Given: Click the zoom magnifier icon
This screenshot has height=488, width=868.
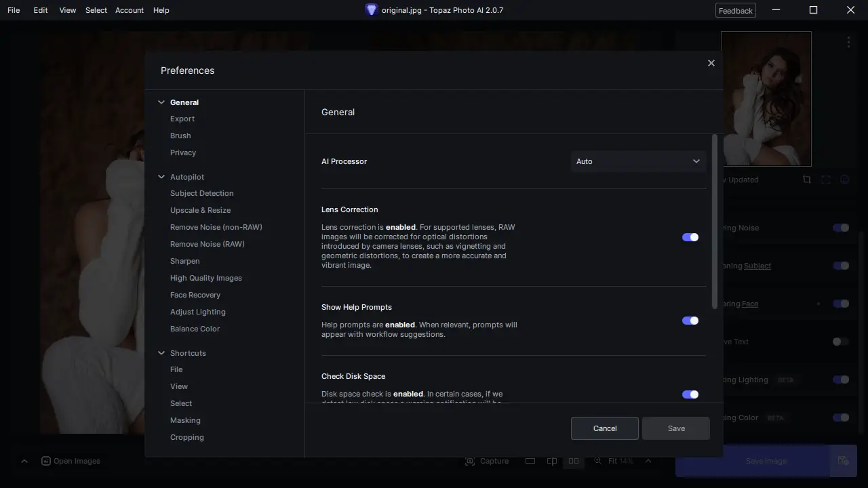Looking at the screenshot, I should [598, 461].
